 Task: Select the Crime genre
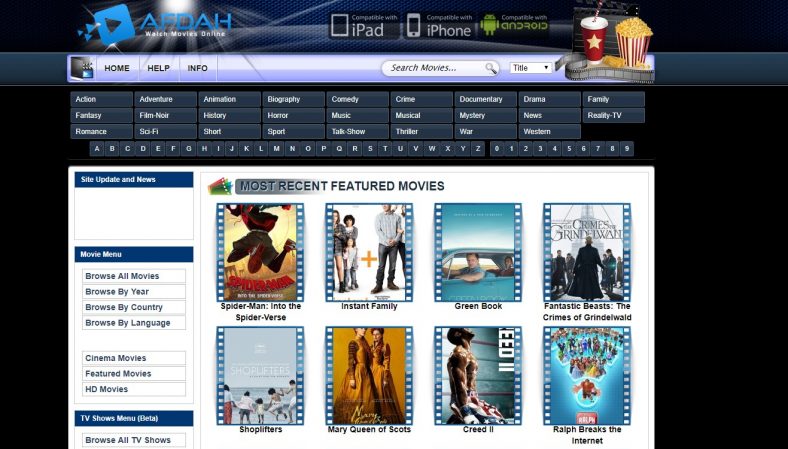[x=422, y=99]
